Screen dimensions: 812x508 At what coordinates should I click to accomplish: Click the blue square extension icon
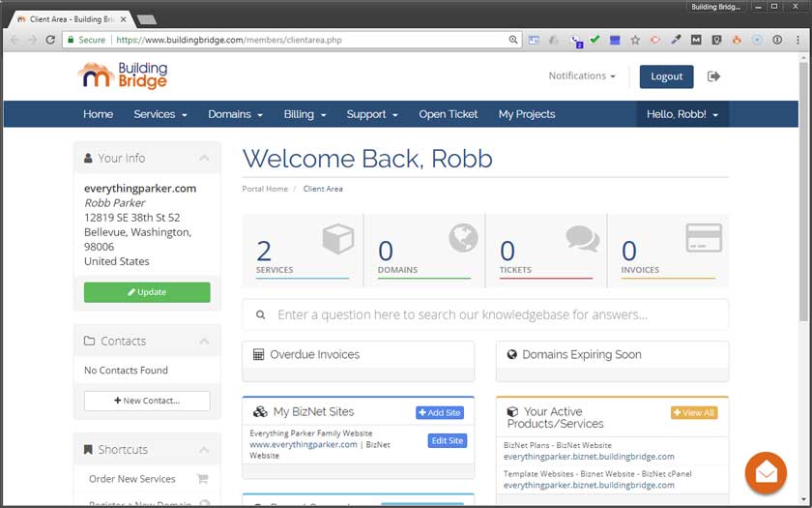pos(615,40)
